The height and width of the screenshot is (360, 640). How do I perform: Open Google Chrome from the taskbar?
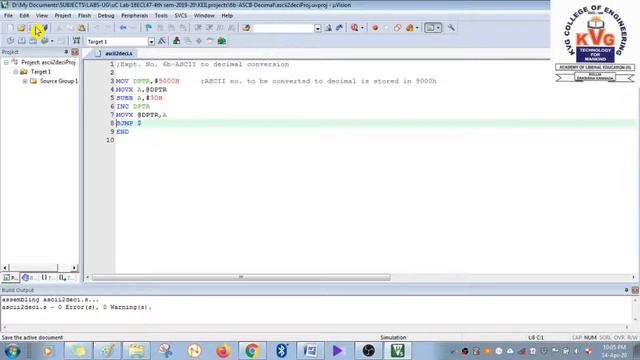[252, 351]
